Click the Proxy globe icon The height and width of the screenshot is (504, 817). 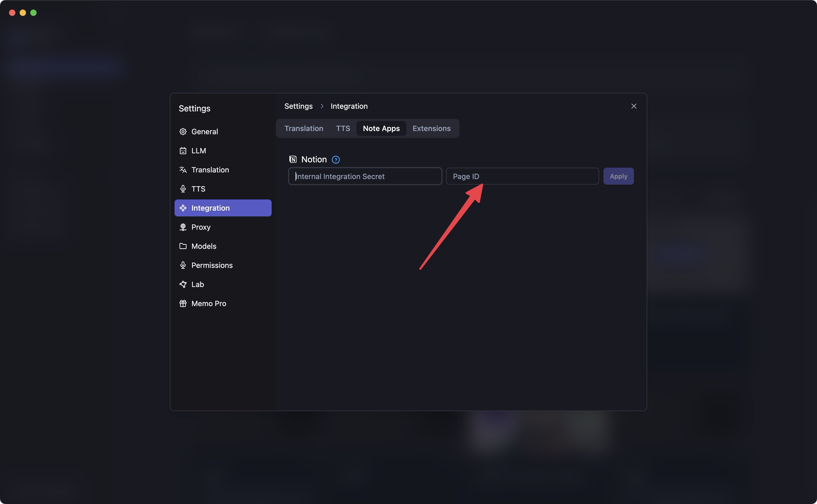[183, 227]
